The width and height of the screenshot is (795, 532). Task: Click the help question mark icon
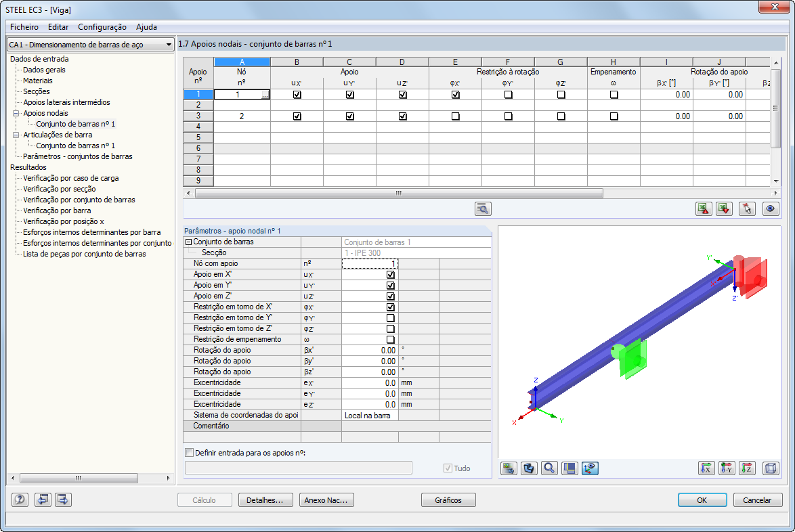tap(20, 500)
